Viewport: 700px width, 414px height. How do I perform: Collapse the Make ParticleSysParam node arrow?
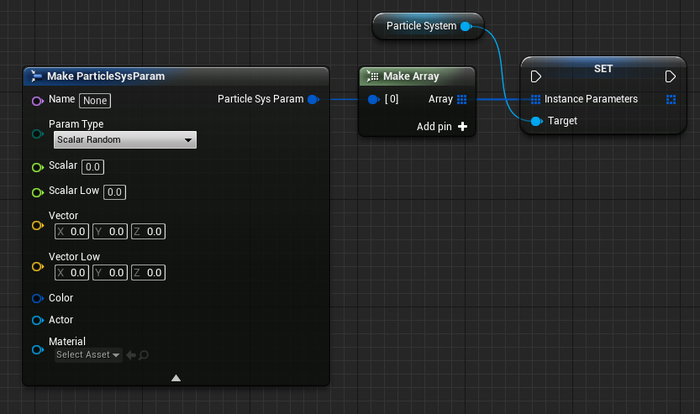176,377
